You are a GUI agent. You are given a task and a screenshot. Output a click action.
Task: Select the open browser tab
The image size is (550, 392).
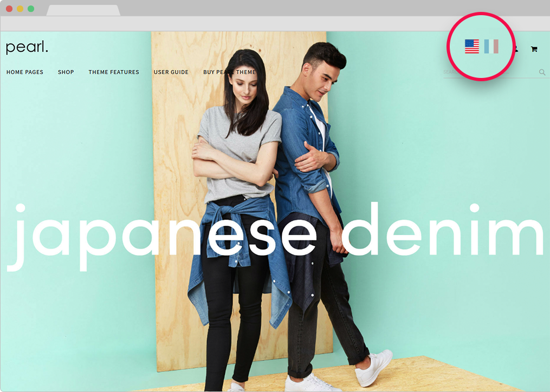[83, 10]
